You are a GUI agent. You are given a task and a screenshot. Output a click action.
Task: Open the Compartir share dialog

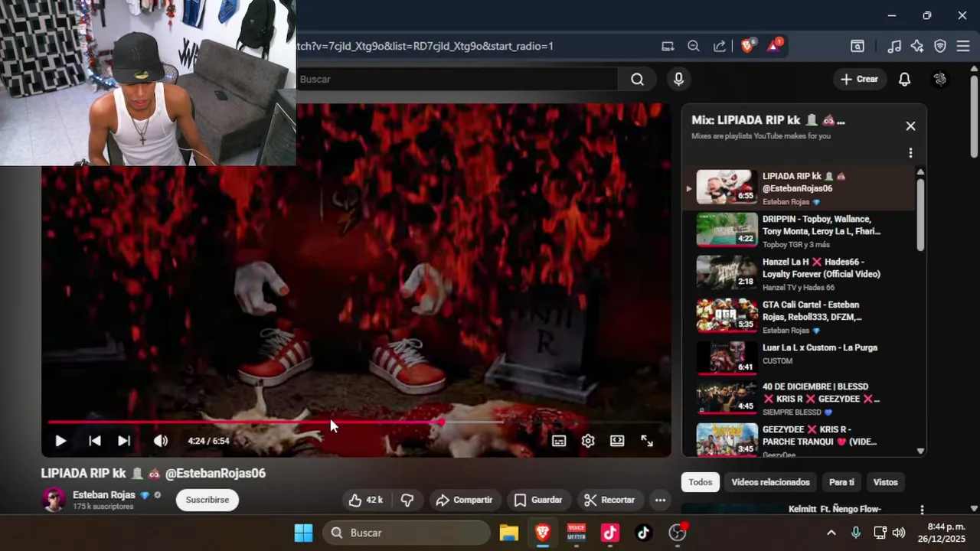(x=464, y=500)
